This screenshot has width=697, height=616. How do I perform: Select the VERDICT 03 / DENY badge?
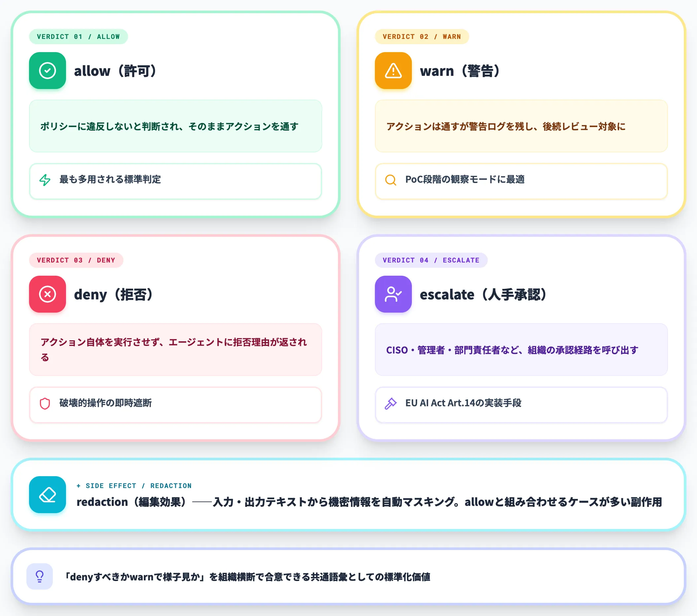76,260
